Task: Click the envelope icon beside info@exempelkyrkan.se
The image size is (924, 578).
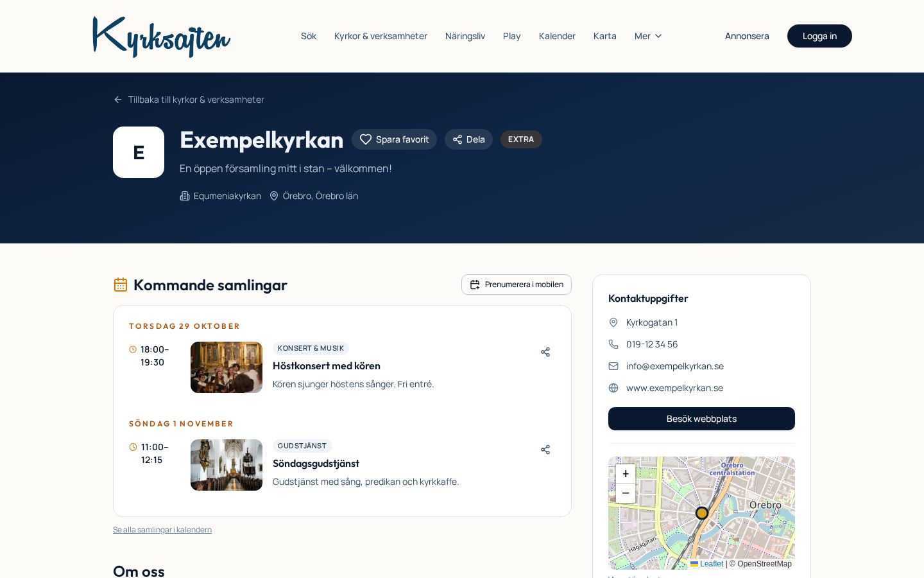Action: click(x=613, y=366)
